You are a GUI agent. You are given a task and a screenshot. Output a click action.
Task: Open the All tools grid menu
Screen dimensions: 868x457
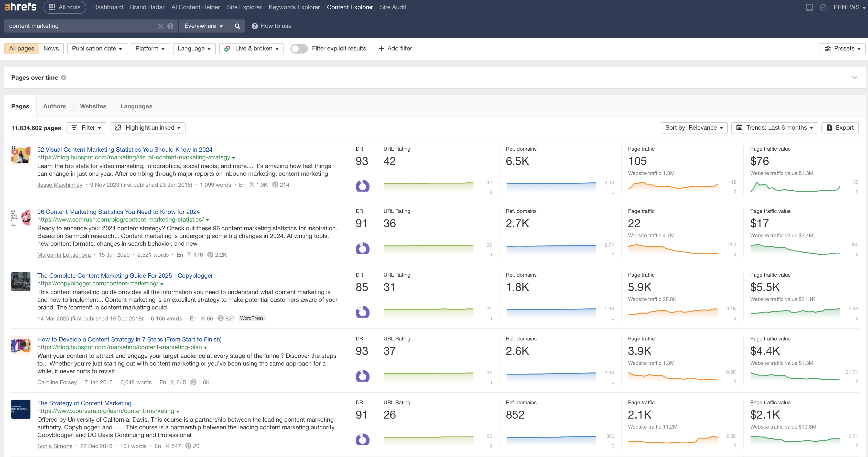click(x=64, y=7)
